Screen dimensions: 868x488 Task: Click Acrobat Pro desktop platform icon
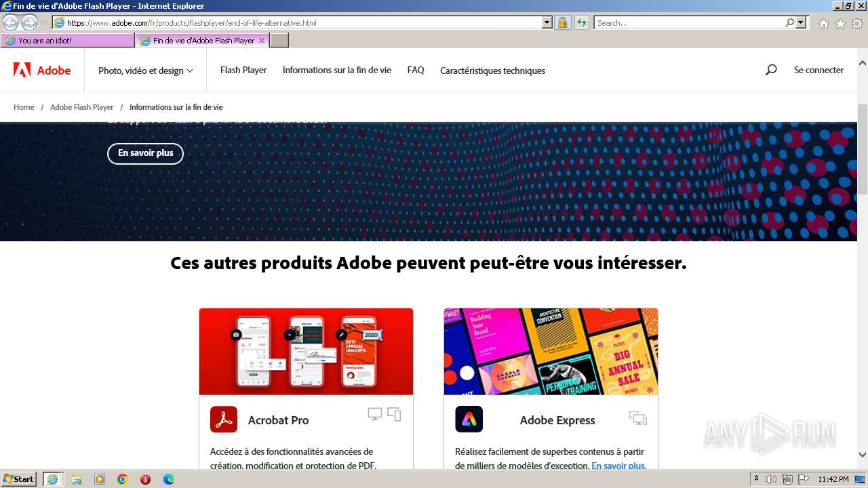point(374,414)
